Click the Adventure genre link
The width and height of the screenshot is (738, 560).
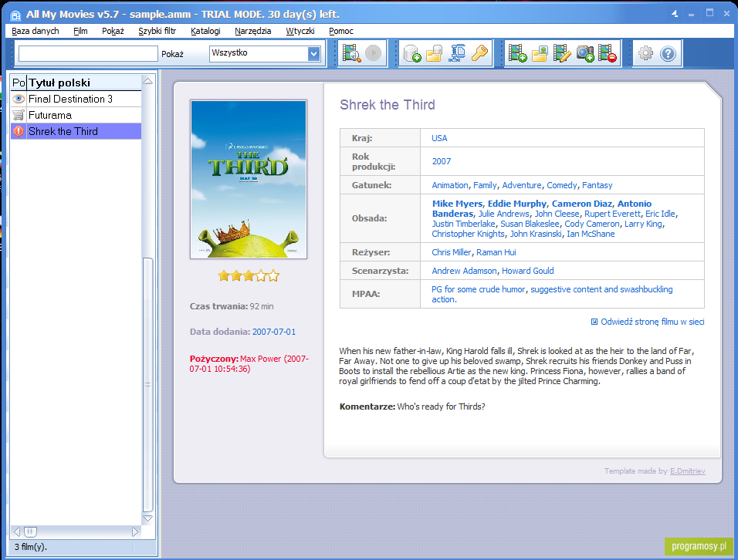pyautogui.click(x=522, y=185)
